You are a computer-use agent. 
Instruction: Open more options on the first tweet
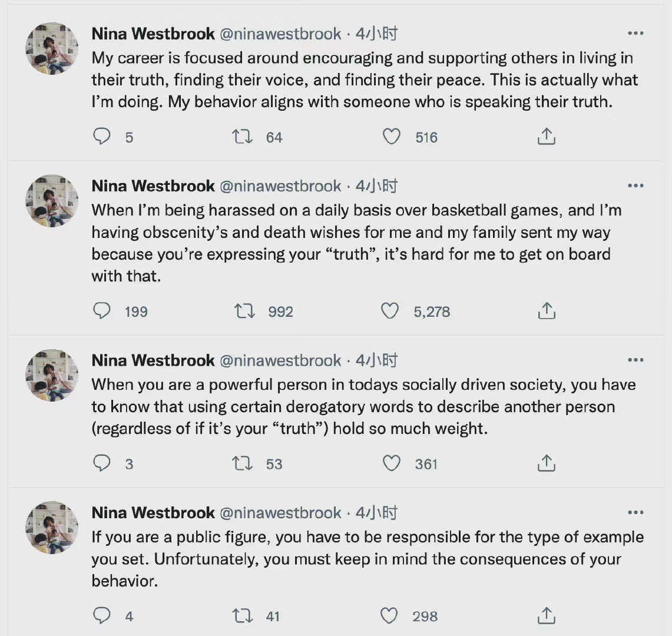click(x=635, y=34)
